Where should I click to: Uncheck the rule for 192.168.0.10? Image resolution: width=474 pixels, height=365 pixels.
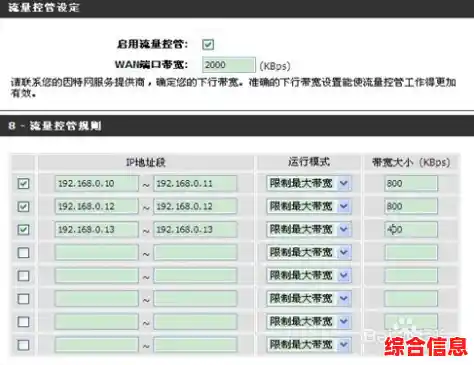pyautogui.click(x=23, y=183)
